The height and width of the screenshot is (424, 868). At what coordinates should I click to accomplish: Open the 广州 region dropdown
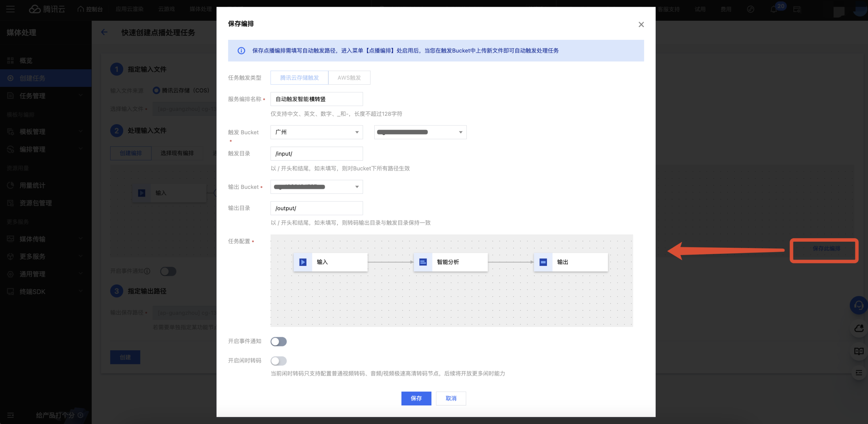[316, 132]
